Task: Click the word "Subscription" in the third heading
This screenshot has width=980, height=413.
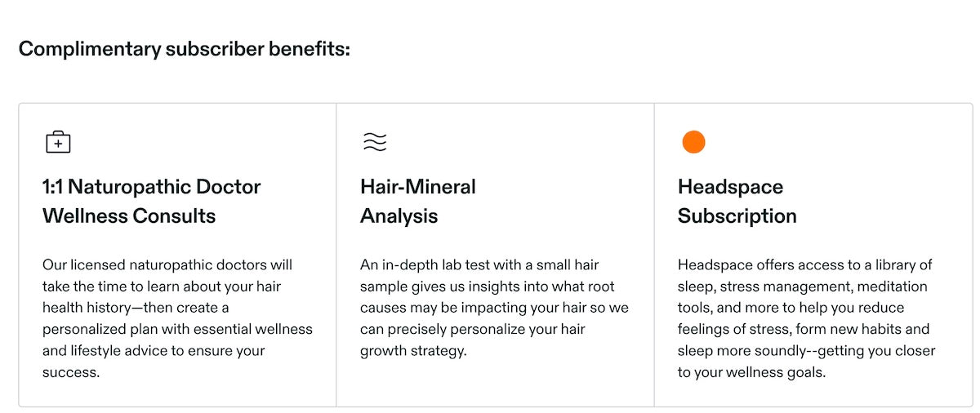Action: pyautogui.click(x=737, y=216)
